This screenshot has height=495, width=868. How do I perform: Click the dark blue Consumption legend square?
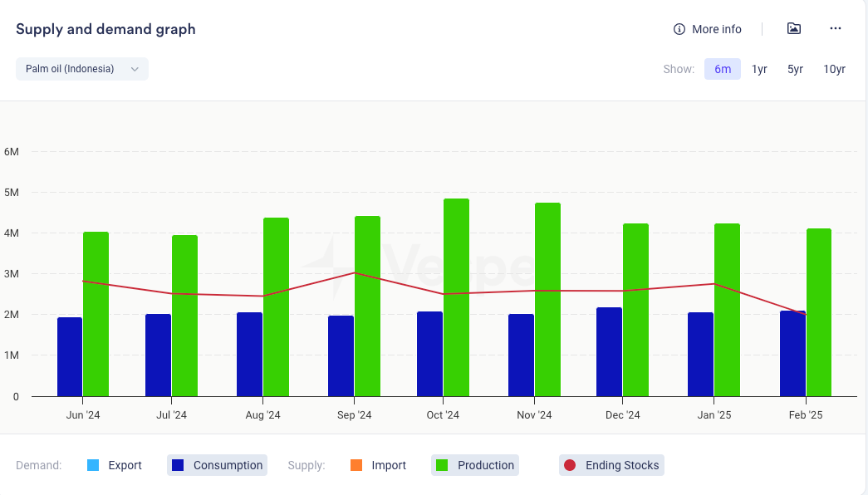[178, 465]
